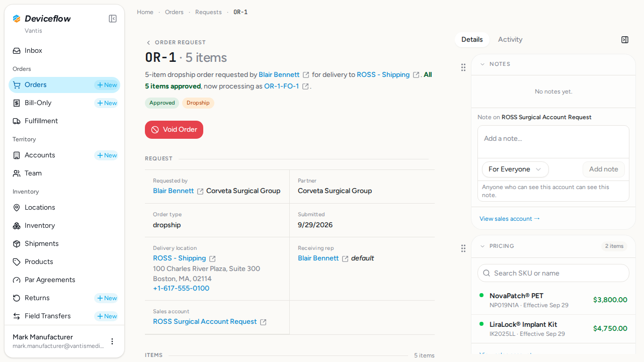This screenshot has height=362, width=644.
Task: Open the user menu three-dot icon
Action: [x=112, y=341]
